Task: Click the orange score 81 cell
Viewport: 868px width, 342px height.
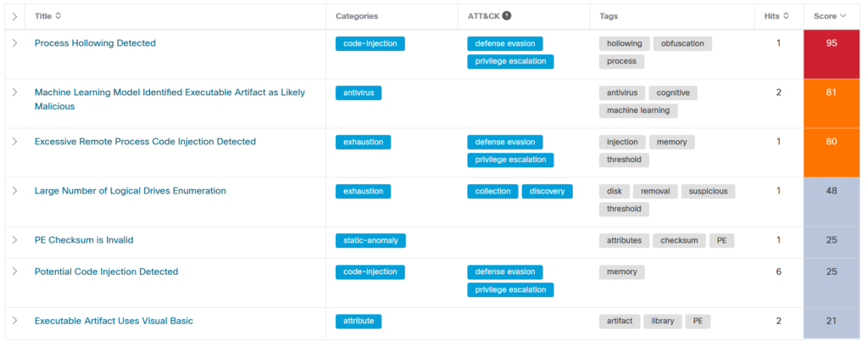Action: pos(832,103)
